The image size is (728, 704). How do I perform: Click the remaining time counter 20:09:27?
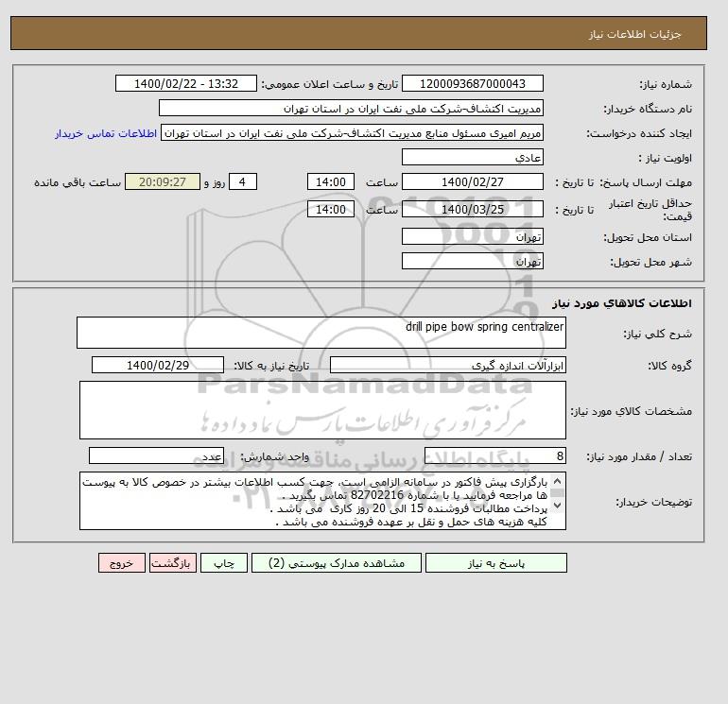(163, 182)
